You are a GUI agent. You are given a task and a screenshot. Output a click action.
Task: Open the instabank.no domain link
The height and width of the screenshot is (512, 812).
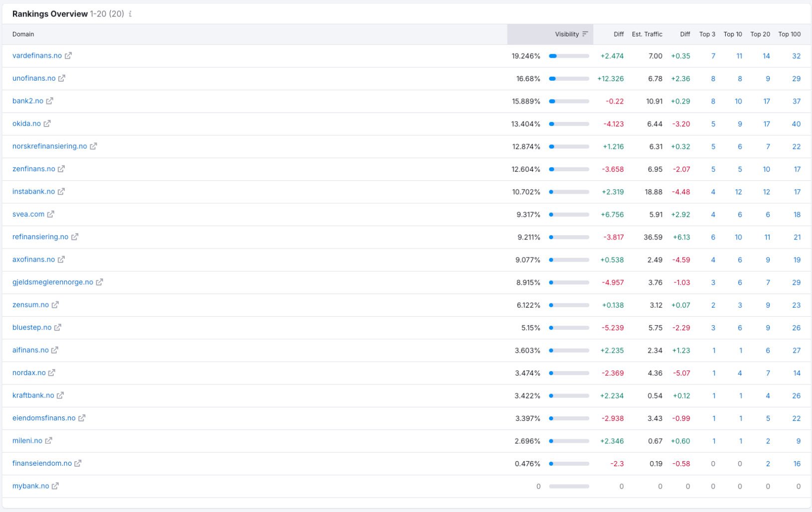click(34, 192)
